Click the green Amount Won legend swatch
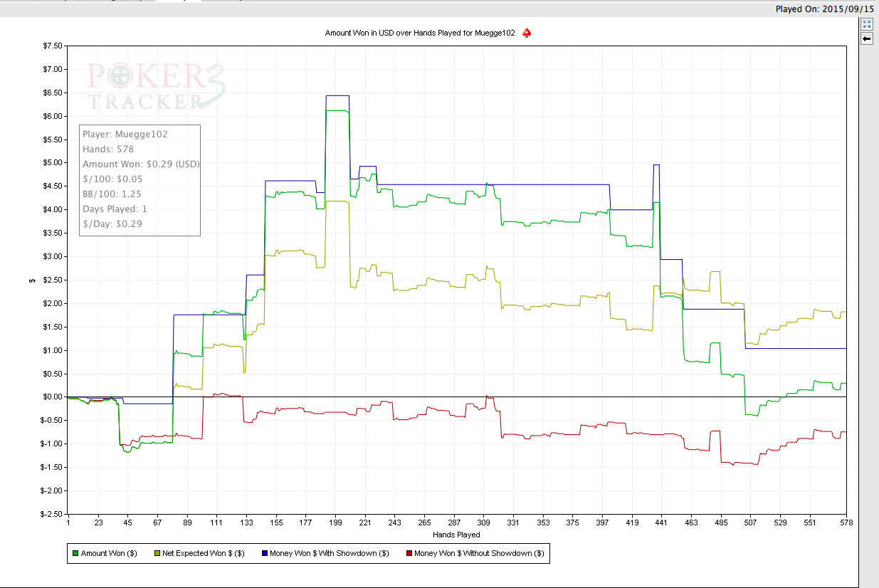 pos(75,553)
